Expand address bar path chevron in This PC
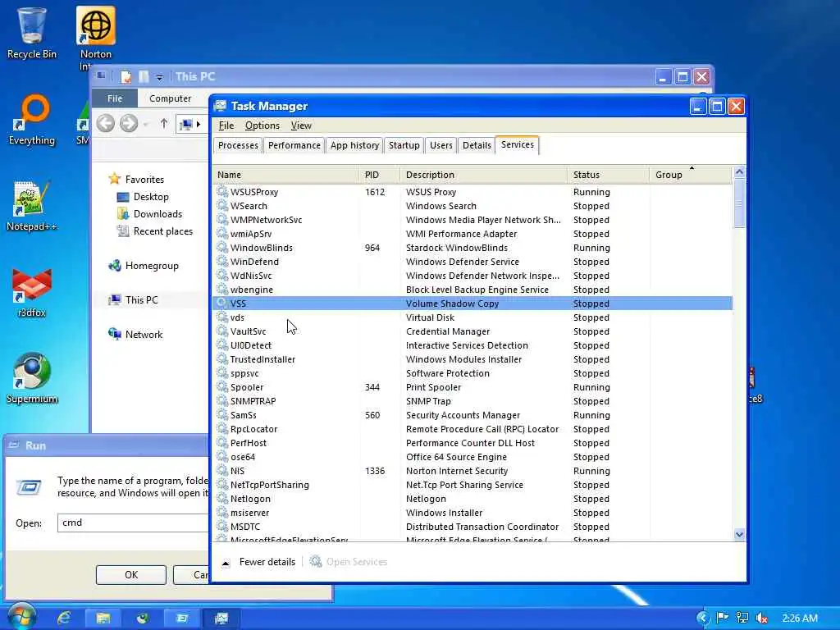840x630 pixels. (x=199, y=125)
